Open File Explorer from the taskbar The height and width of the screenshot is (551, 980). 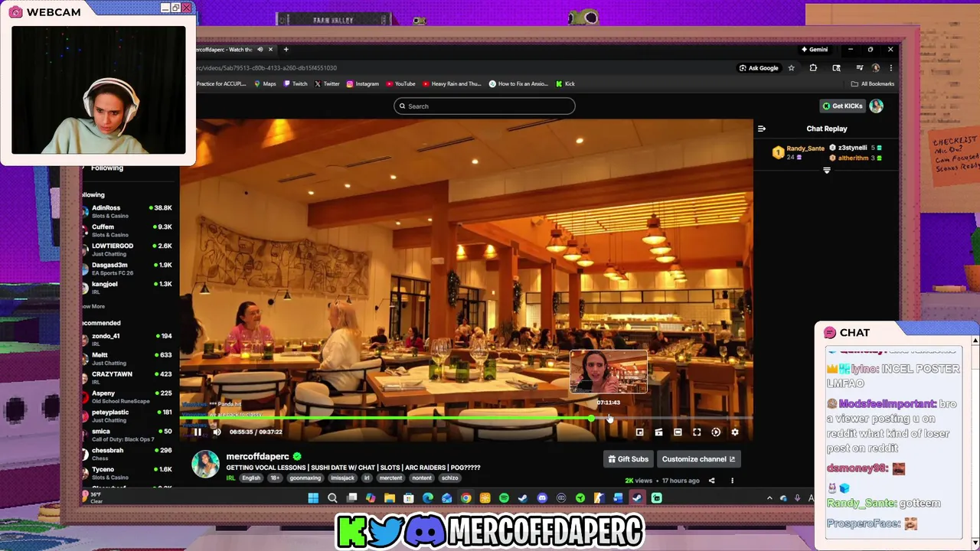pos(390,498)
